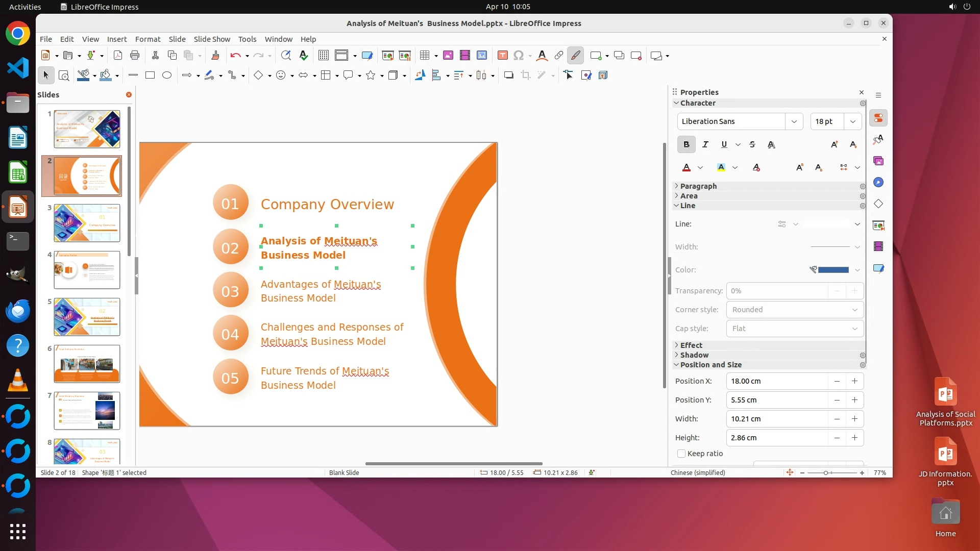Screen dimensions: 980x551
Task: Open the Corner style Rounded dropdown
Action: pyautogui.click(x=794, y=310)
